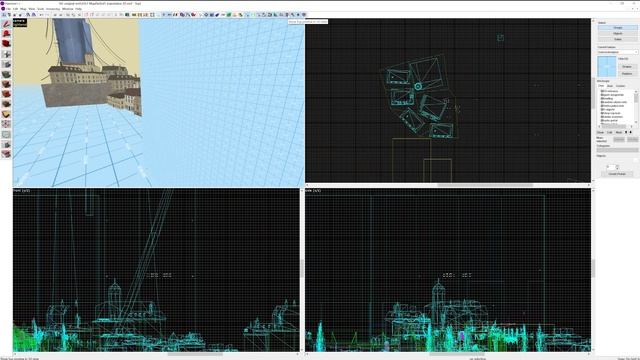This screenshot has width=640, height=360.
Task: Switch to the Cordon VisGroups tab
Action: [x=621, y=86]
